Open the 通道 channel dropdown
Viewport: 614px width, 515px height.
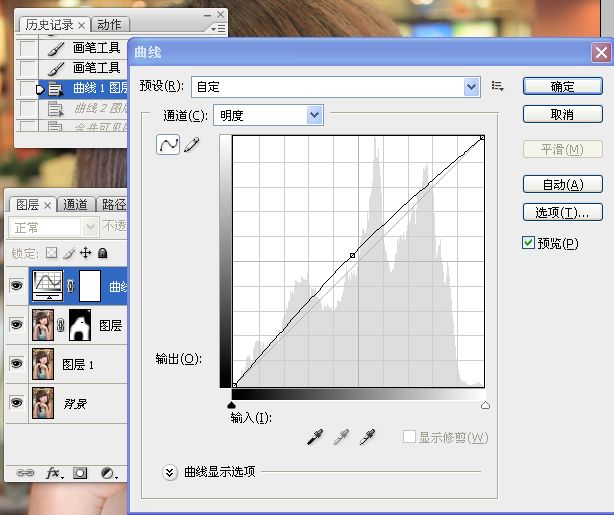[315, 115]
